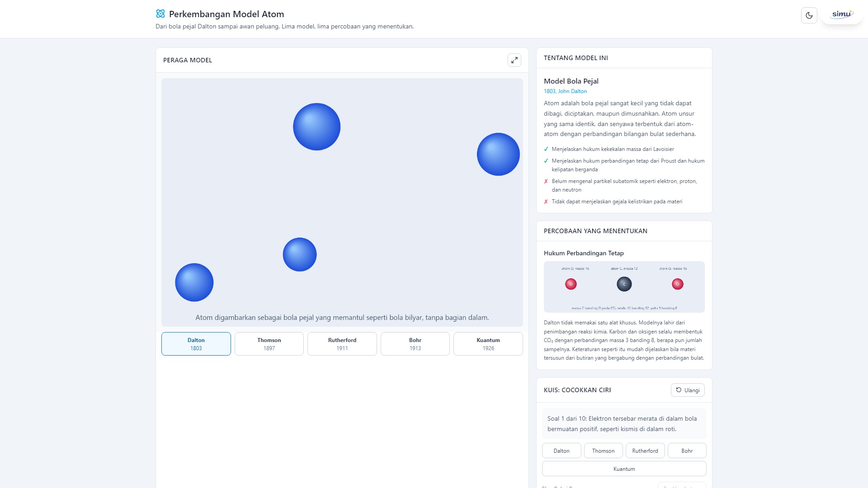The image size is (868, 488).
Task: Click the dark carbon atom in the diagram
Action: pyautogui.click(x=624, y=284)
